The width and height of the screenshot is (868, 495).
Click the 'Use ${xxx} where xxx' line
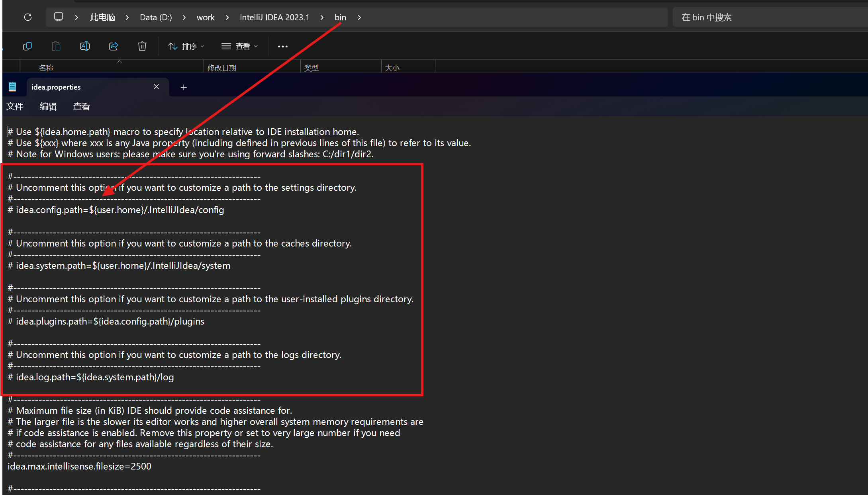click(x=239, y=143)
